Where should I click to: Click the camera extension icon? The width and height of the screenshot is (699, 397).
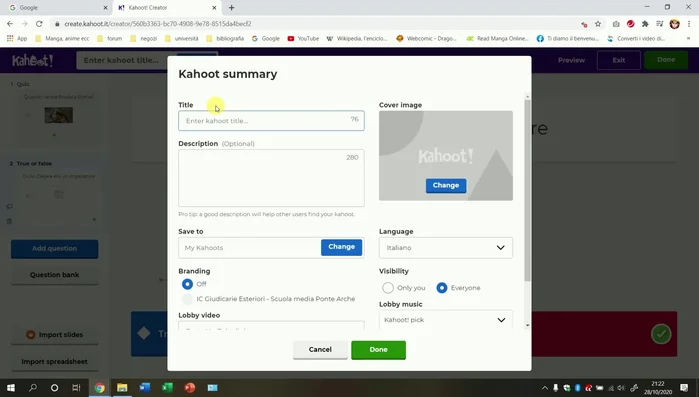[616, 24]
